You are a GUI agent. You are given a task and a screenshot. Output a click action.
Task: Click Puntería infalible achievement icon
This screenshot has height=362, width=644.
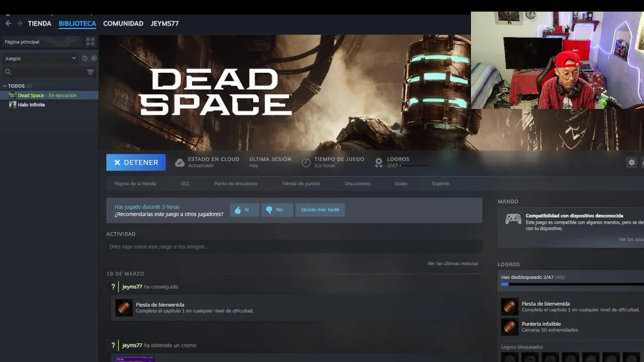point(510,327)
